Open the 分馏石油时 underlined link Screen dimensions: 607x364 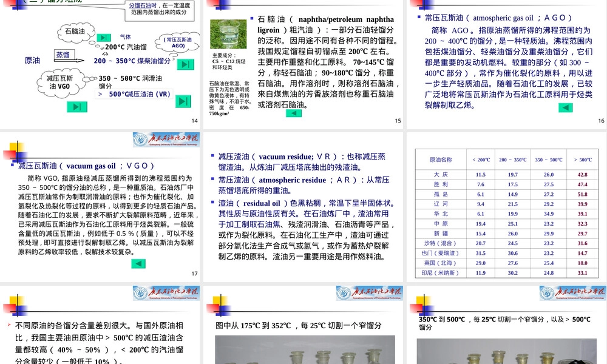pos(143,5)
